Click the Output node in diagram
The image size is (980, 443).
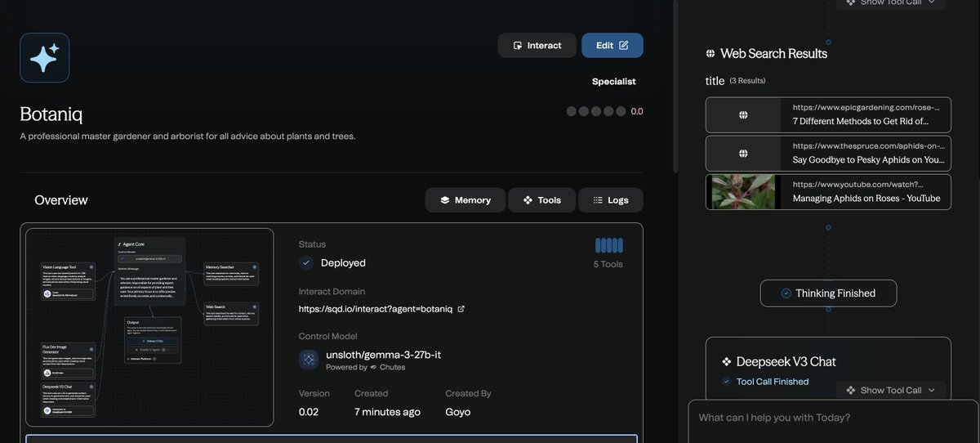[x=152, y=340]
